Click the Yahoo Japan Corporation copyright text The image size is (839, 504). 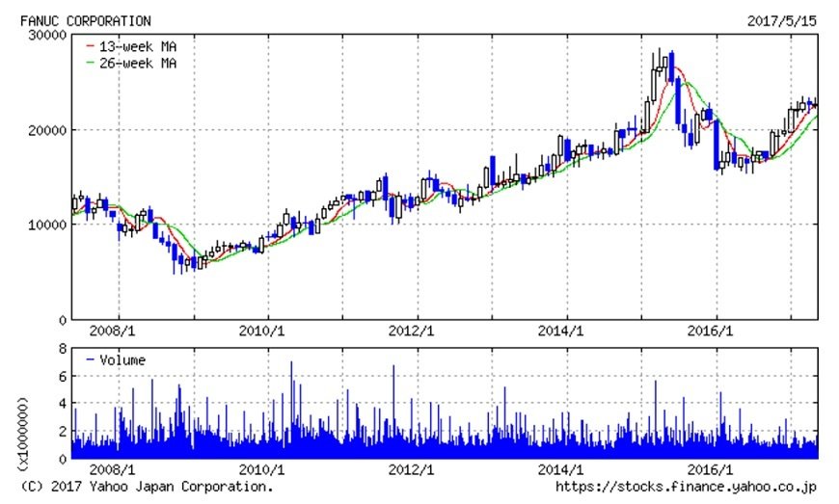coord(147,488)
